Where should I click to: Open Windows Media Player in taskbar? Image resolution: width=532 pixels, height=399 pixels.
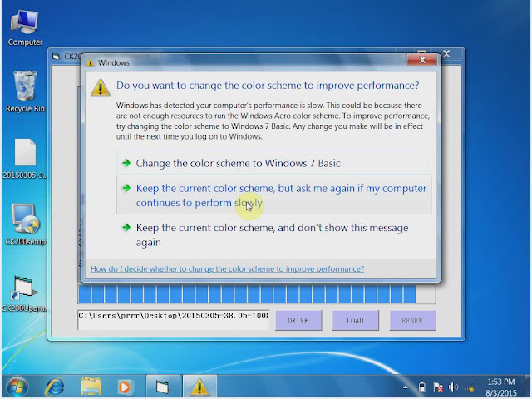coord(124,387)
